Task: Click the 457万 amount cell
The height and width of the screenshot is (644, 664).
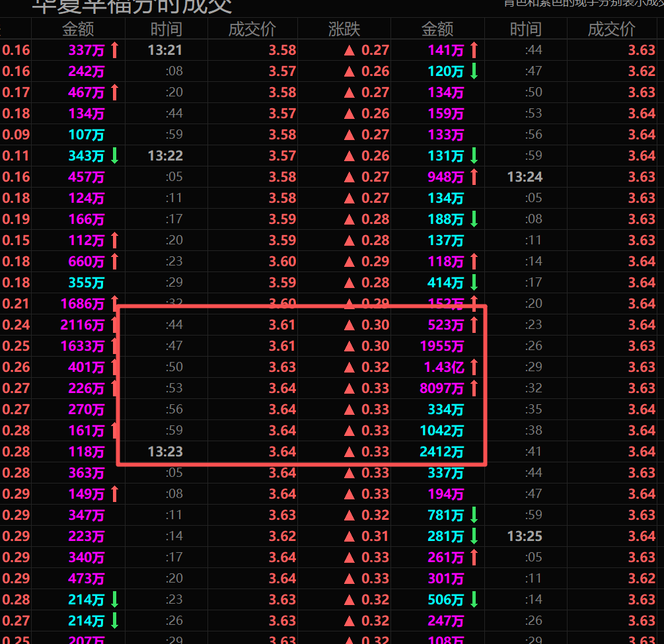Action: (x=87, y=177)
